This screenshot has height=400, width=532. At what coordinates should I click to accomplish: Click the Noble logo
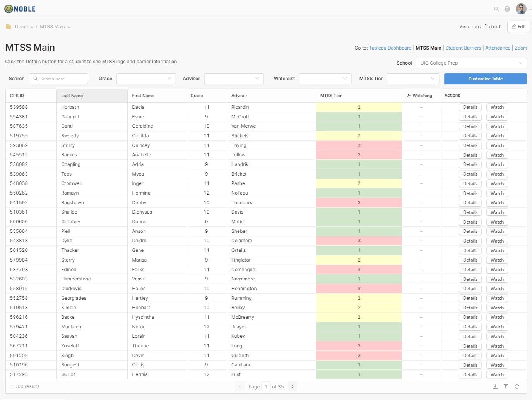click(x=20, y=9)
